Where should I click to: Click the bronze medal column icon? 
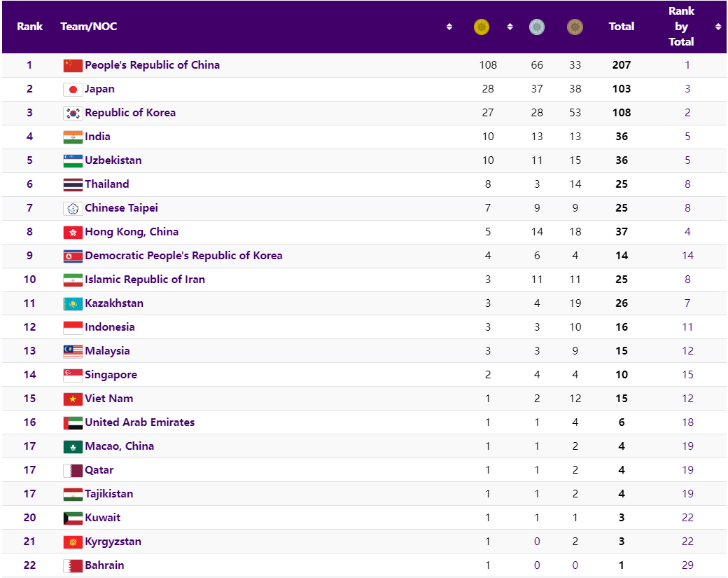click(575, 27)
